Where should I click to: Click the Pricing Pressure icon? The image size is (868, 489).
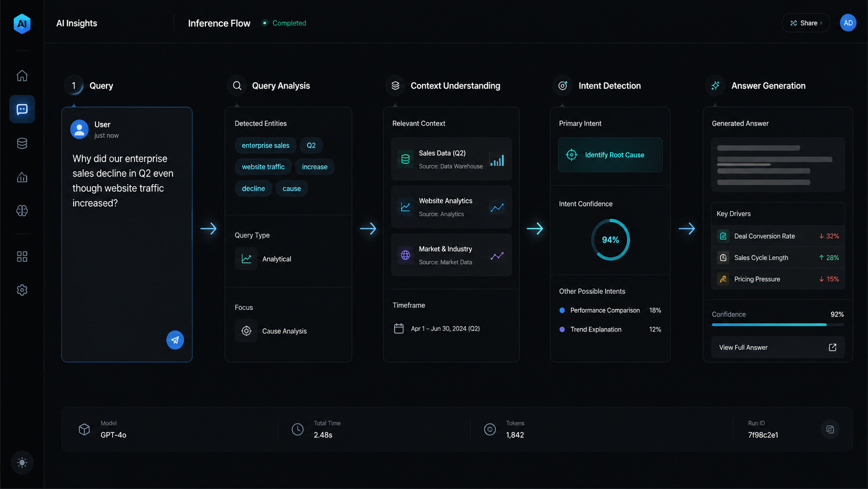pyautogui.click(x=723, y=279)
